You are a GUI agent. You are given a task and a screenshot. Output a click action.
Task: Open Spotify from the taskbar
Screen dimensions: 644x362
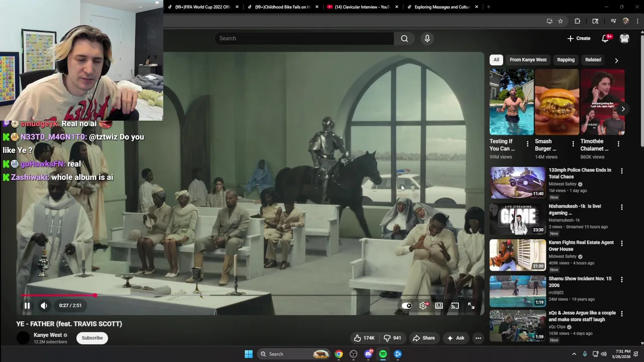point(383,354)
